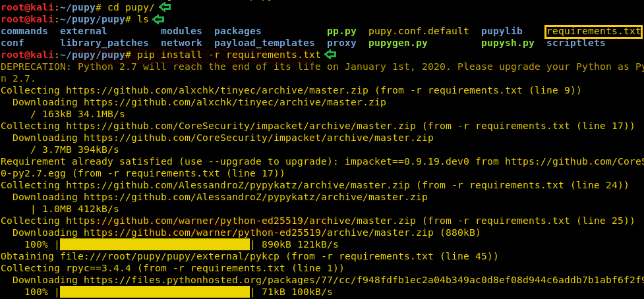This screenshot has height=299, width=644.
Task: Click pupy.conf.default in listing
Action: 419,31
